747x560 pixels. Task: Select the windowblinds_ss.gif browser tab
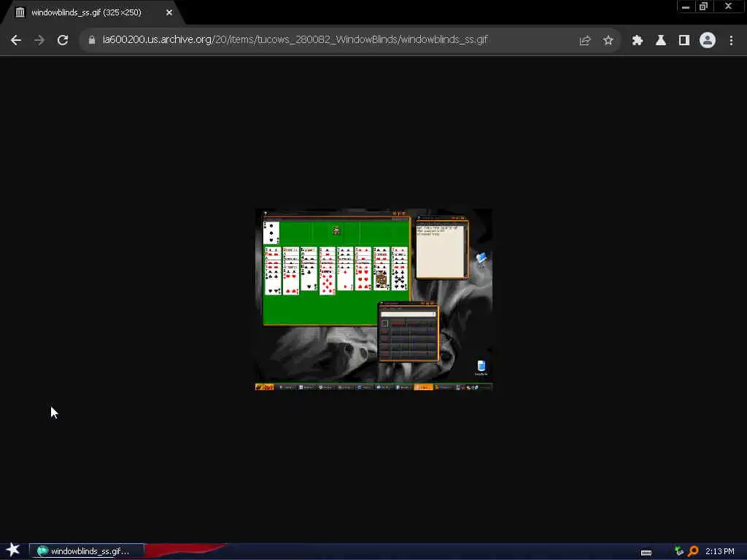(x=93, y=12)
